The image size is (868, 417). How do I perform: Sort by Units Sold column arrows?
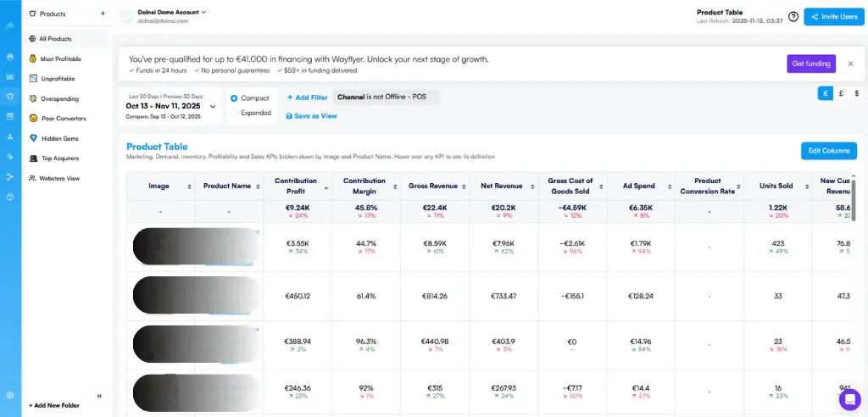click(x=807, y=186)
